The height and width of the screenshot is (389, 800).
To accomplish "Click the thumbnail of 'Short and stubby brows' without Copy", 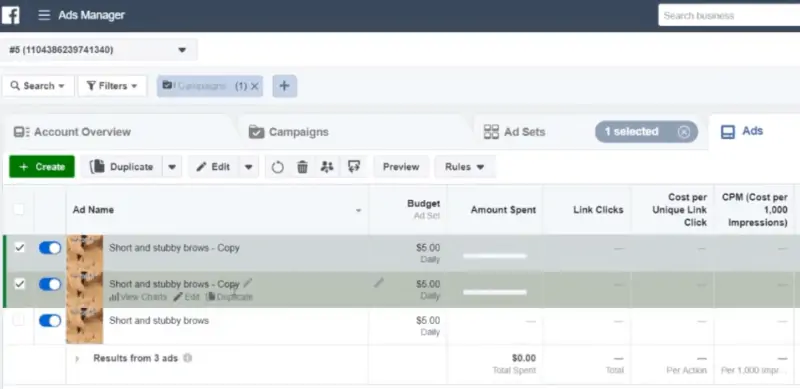I will tap(85, 326).
